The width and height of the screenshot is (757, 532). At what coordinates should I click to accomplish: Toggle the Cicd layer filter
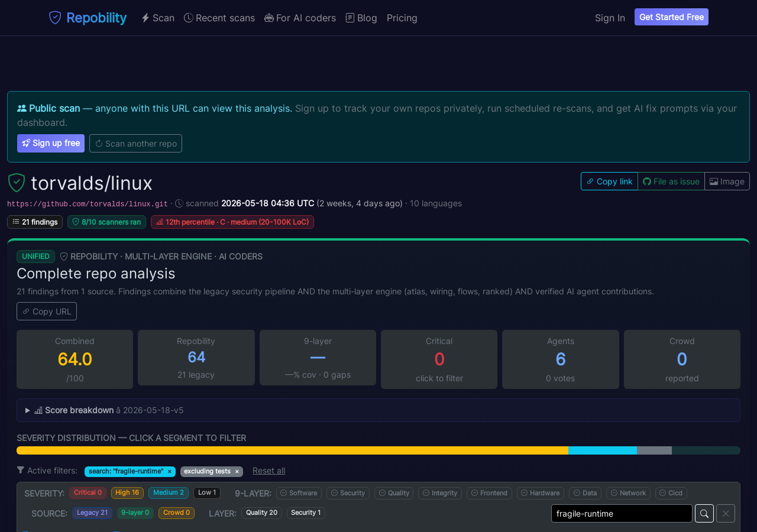[x=671, y=493]
